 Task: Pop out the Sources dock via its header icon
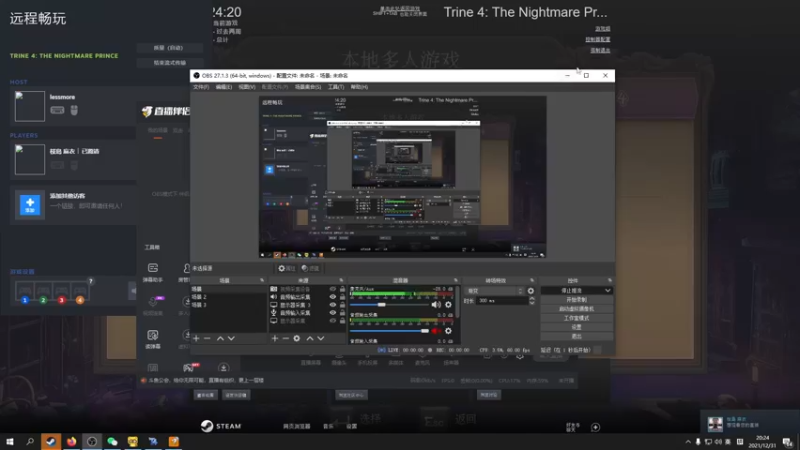coord(341,281)
